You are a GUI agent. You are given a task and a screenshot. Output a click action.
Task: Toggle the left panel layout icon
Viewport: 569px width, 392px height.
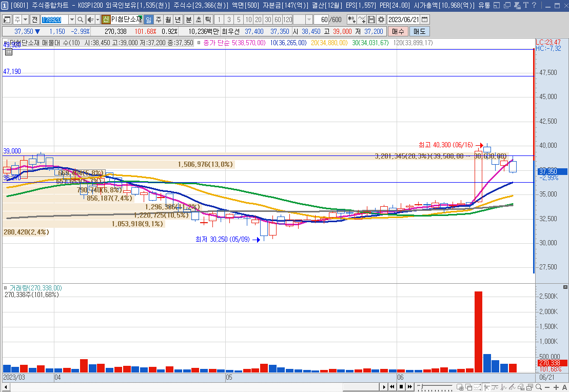pyautogui.click(x=7, y=19)
